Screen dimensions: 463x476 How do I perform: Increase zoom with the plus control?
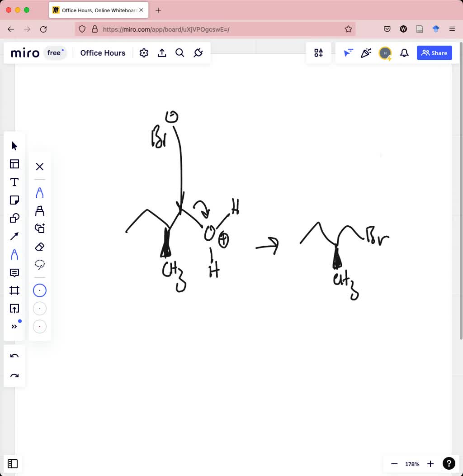point(430,464)
